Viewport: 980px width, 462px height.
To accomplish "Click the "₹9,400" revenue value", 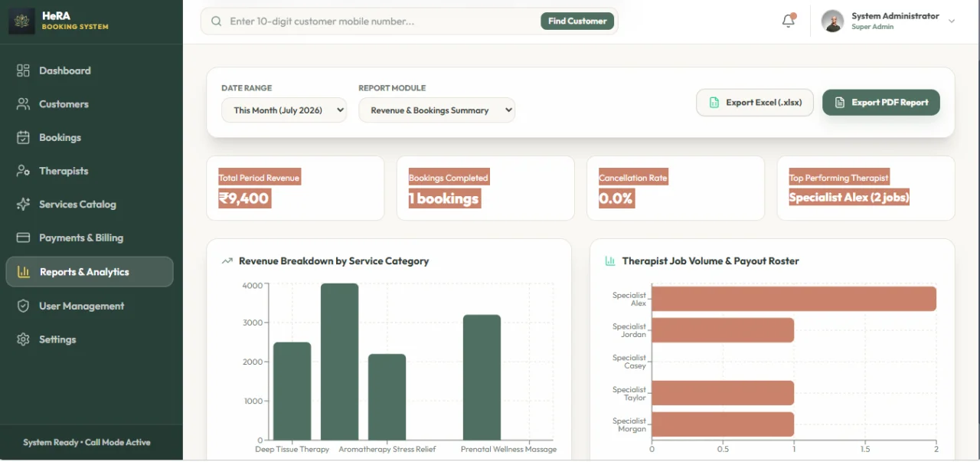I will coord(244,198).
